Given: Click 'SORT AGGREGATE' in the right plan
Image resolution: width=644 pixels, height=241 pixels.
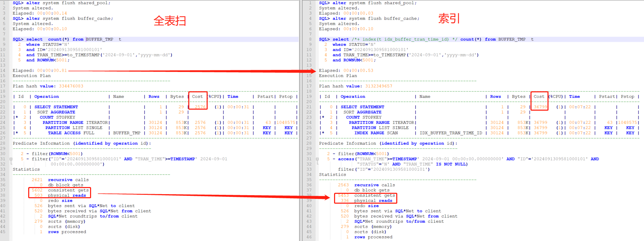Looking at the screenshot, I should [x=362, y=112].
